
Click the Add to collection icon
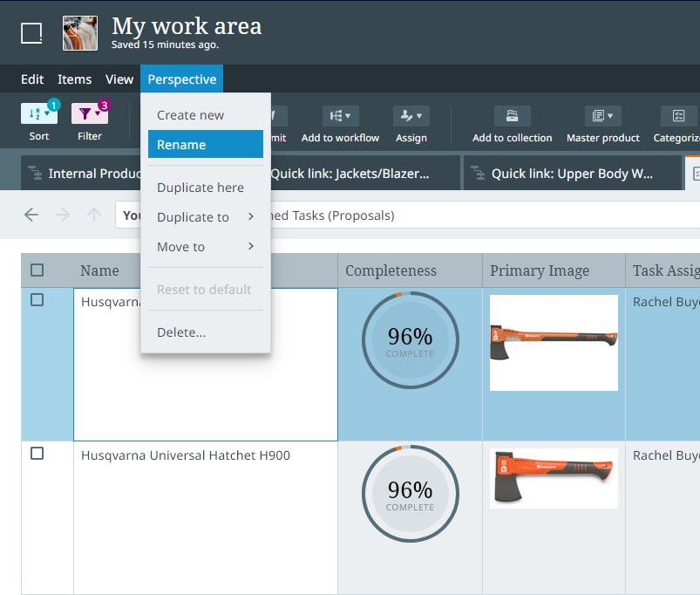512,117
